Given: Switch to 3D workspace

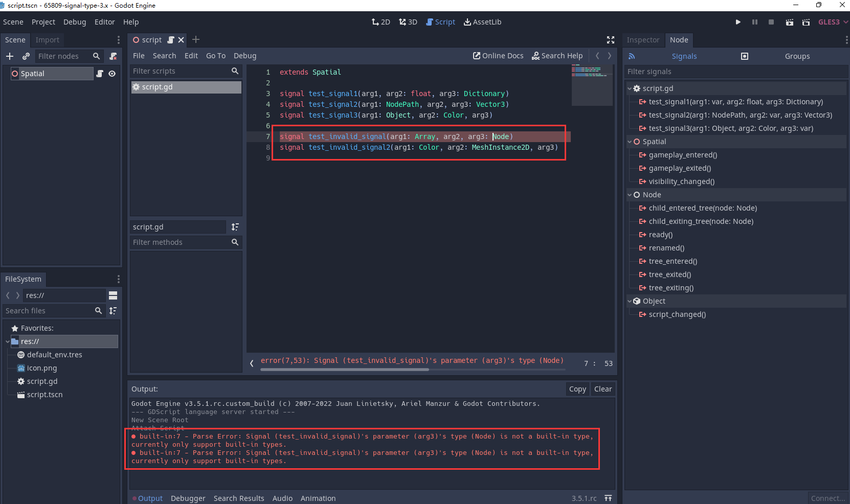Looking at the screenshot, I should [408, 22].
